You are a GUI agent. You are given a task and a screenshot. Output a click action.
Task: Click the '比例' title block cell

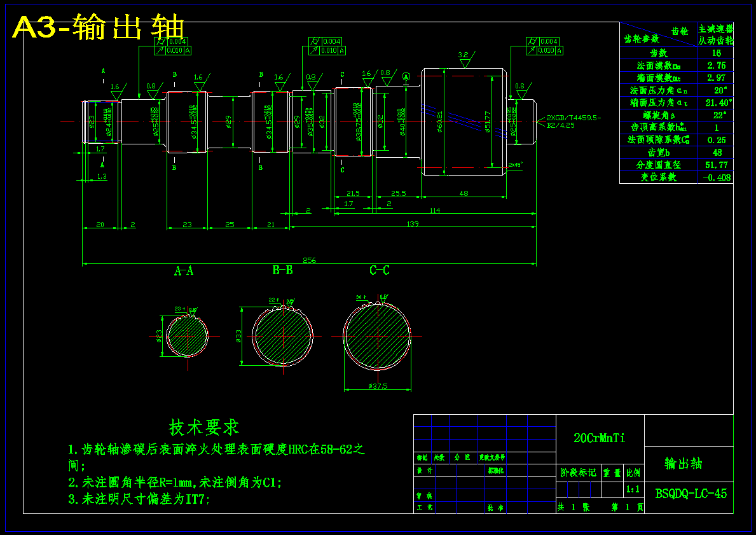coord(633,473)
